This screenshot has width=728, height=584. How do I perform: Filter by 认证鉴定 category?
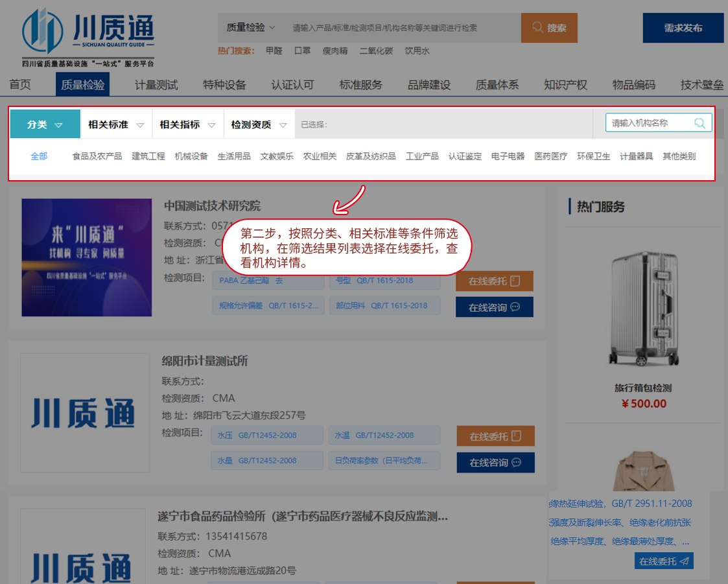click(465, 156)
